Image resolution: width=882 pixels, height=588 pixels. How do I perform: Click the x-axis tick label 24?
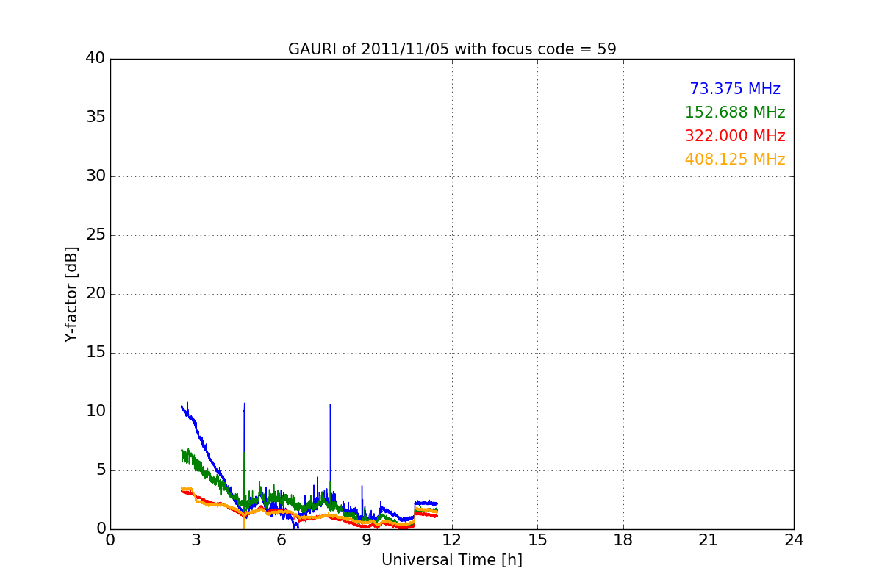pyautogui.click(x=794, y=539)
